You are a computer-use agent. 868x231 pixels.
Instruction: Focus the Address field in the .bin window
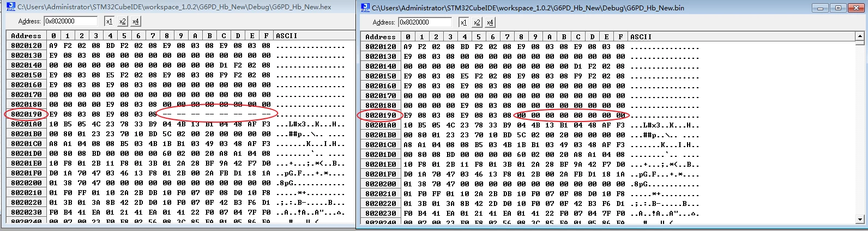coord(426,22)
